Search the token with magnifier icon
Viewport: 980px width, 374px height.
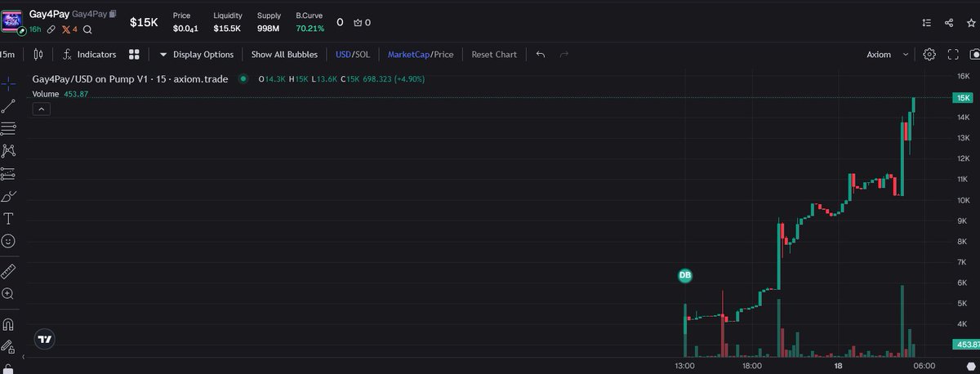(87, 29)
